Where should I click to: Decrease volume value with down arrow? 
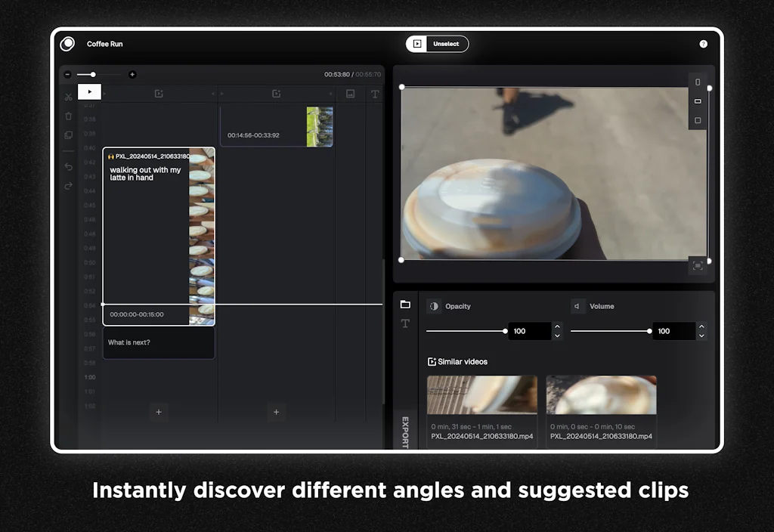pyautogui.click(x=701, y=336)
